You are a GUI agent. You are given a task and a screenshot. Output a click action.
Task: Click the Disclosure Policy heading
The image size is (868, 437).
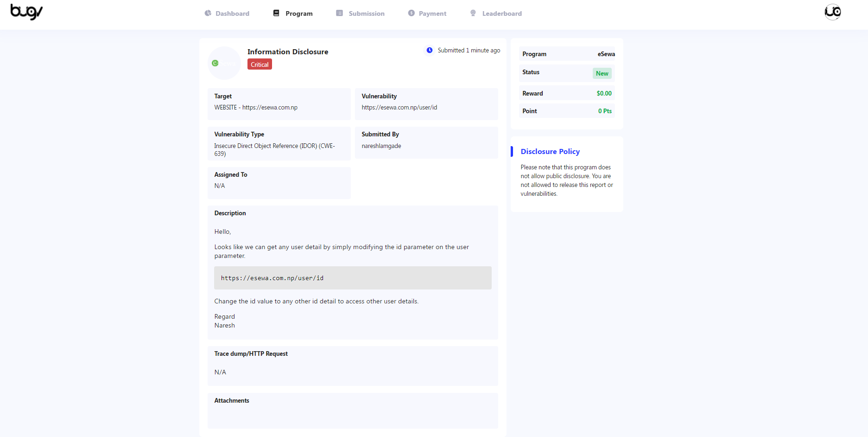click(x=550, y=152)
